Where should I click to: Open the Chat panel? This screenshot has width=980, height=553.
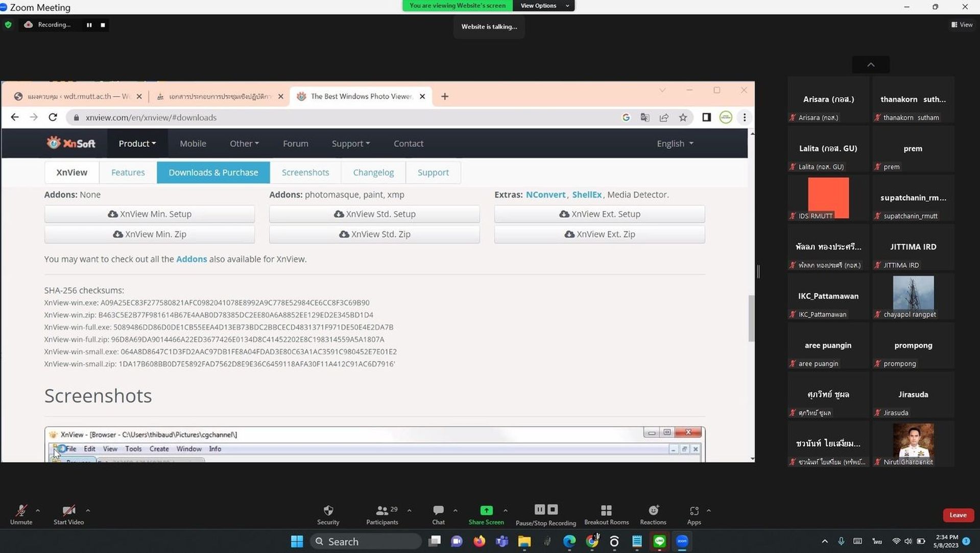click(438, 515)
